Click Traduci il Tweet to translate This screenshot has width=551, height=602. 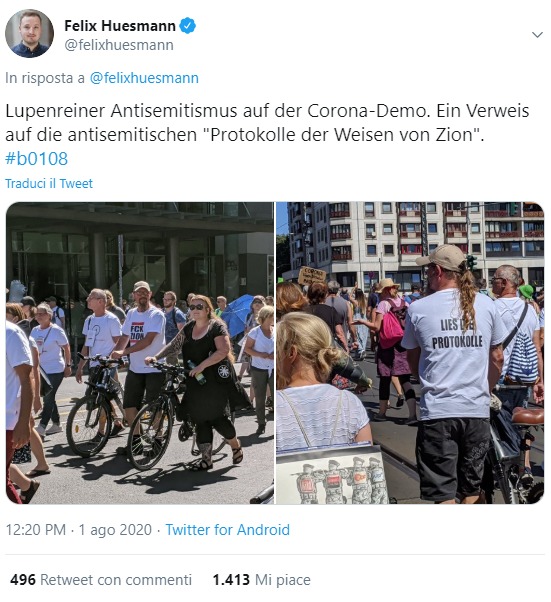[x=49, y=184]
